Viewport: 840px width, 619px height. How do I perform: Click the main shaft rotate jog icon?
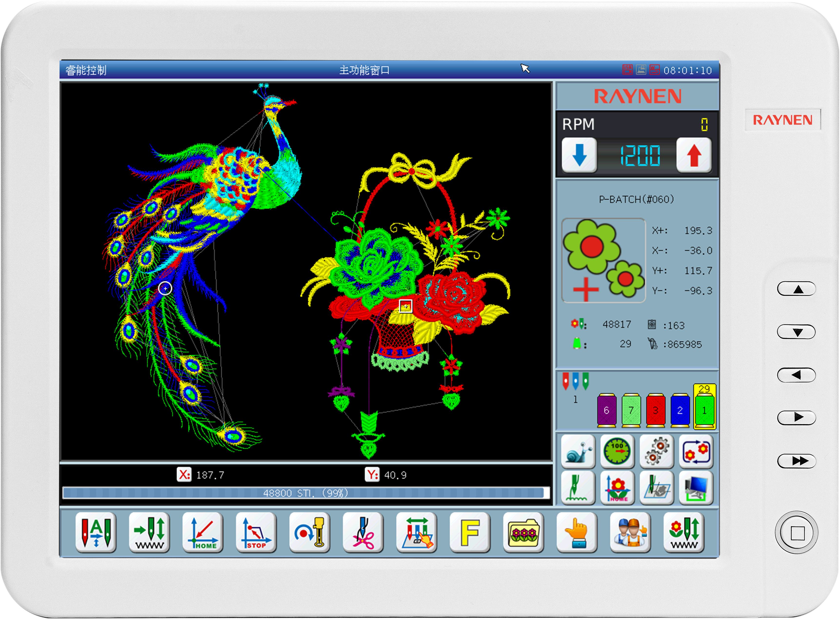click(x=309, y=532)
